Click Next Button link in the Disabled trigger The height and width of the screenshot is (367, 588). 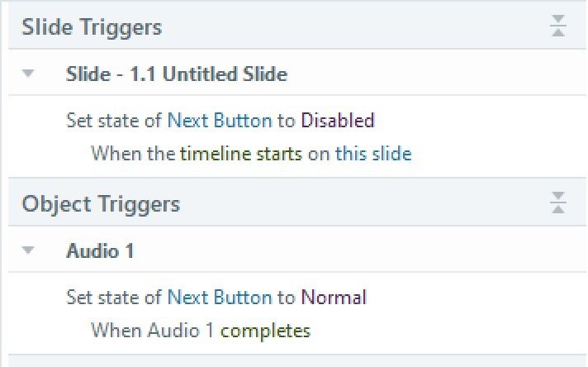click(219, 120)
